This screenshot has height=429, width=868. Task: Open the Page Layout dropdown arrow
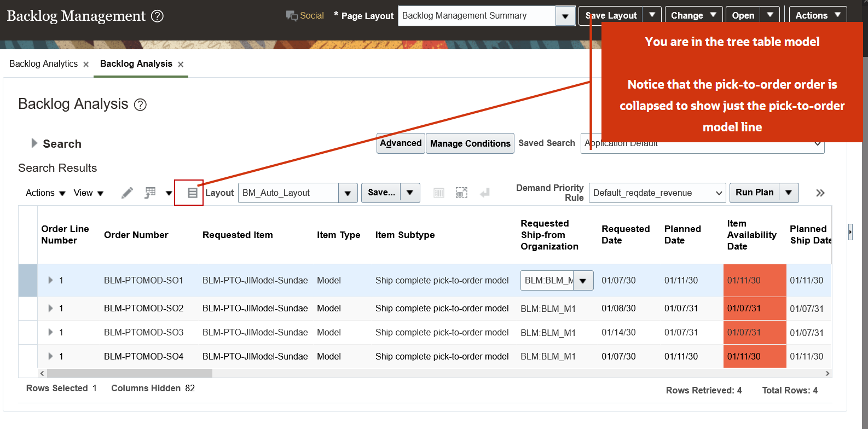pos(565,16)
